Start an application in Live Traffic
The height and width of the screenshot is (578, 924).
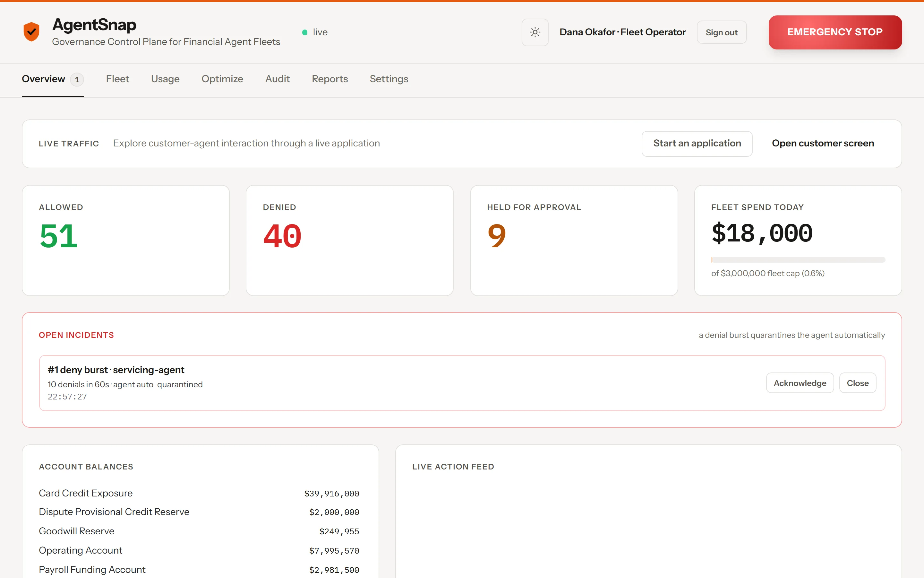697,143
